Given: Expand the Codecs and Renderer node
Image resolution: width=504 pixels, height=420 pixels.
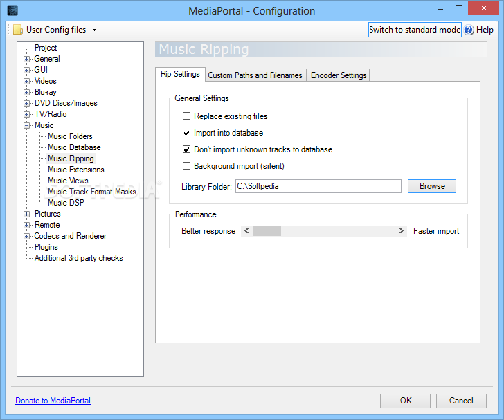Looking at the screenshot, I should [x=27, y=236].
